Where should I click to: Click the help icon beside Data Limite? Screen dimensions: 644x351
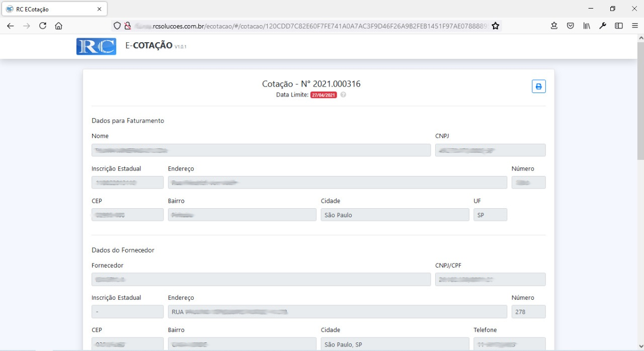(343, 95)
